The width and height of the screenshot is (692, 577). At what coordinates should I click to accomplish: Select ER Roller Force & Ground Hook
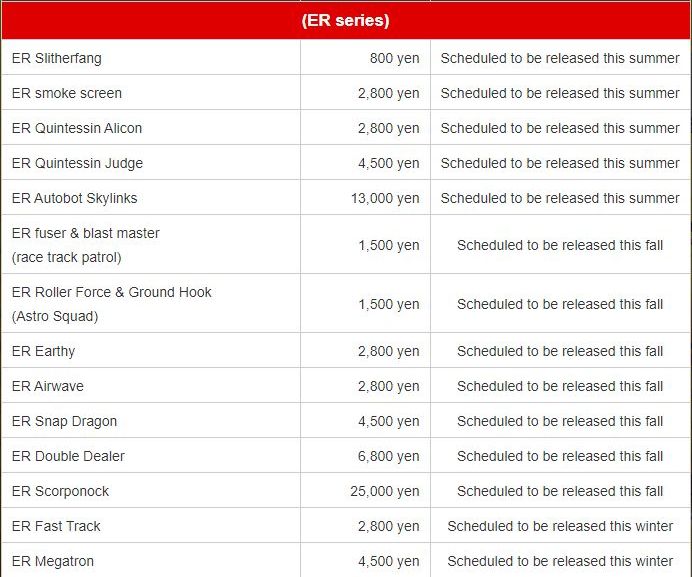112,292
